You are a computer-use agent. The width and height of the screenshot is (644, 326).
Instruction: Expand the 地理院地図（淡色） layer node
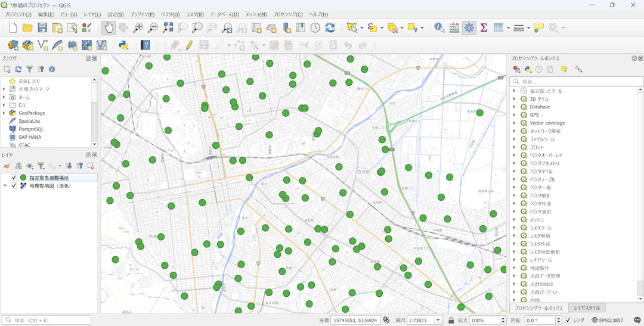[x=5, y=186]
